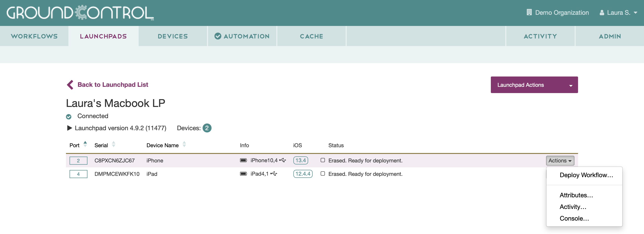Open the Automation tab
Screen dimensions: 644x234
click(242, 36)
